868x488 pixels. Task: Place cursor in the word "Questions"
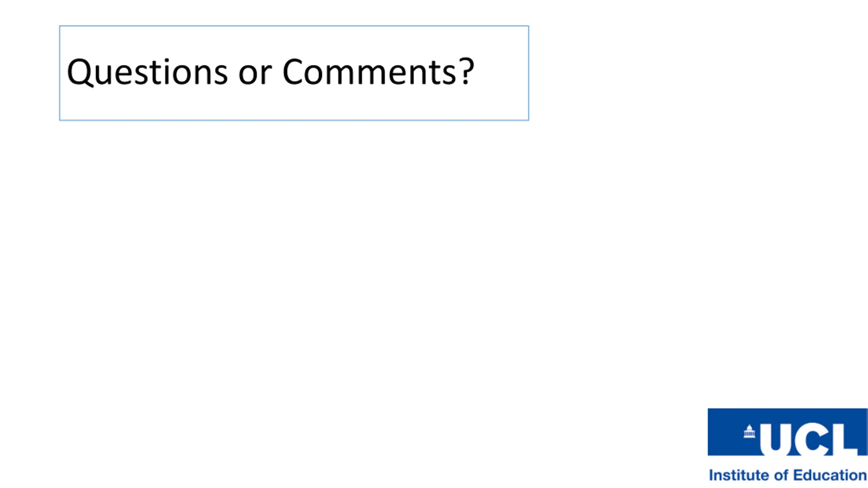pos(147,72)
